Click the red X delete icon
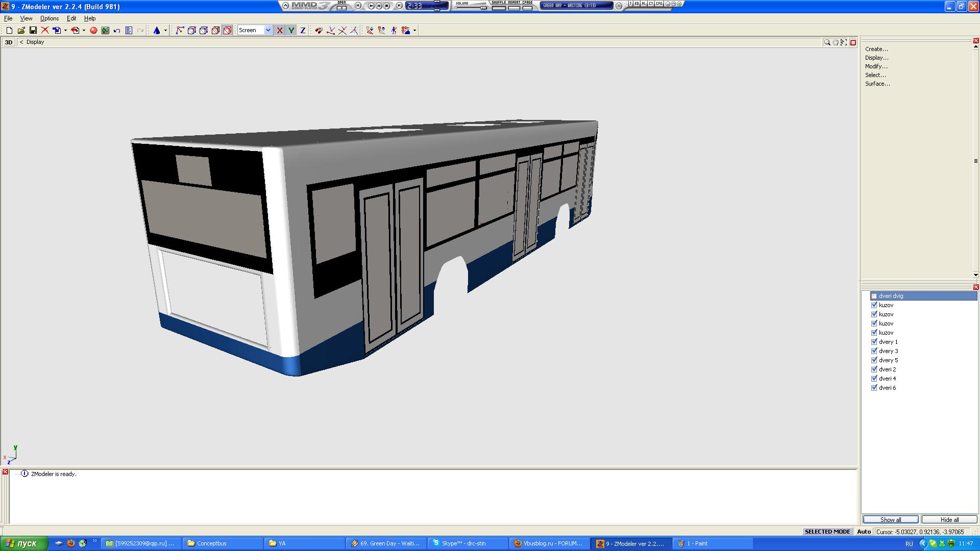This screenshot has height=551, width=980. 45,31
